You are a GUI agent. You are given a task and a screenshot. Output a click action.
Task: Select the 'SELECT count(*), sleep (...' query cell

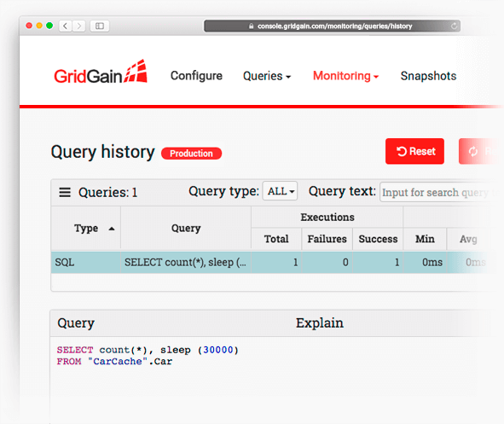click(x=186, y=262)
